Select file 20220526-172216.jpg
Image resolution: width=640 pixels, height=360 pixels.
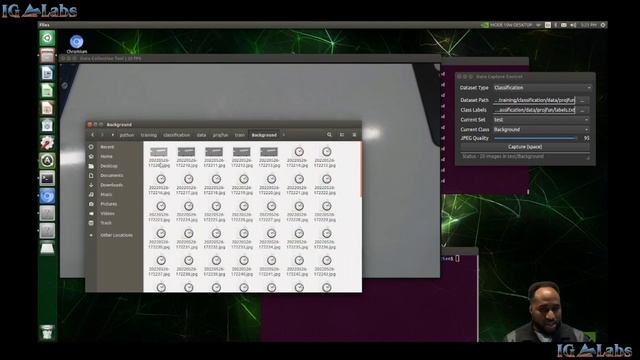(161, 185)
